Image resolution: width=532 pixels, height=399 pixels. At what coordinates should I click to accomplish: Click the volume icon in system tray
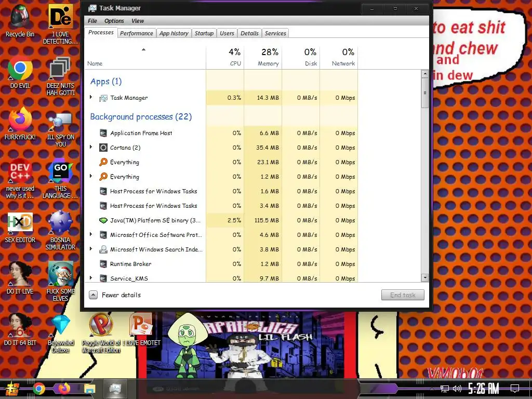pos(457,389)
